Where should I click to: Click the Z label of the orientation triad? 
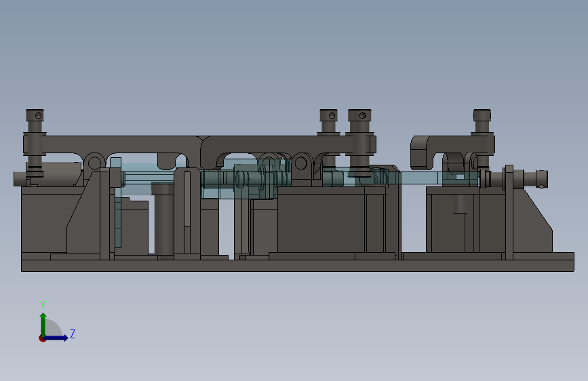pyautogui.click(x=73, y=334)
